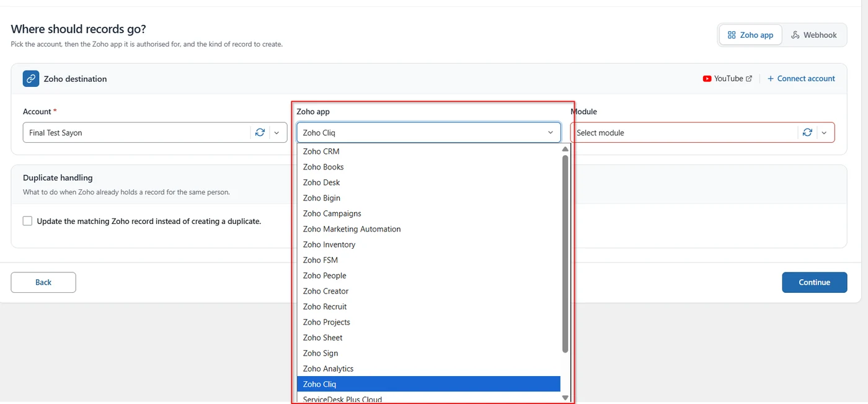This screenshot has width=868, height=404.
Task: Select Zoho CRM from the list
Action: coord(428,151)
